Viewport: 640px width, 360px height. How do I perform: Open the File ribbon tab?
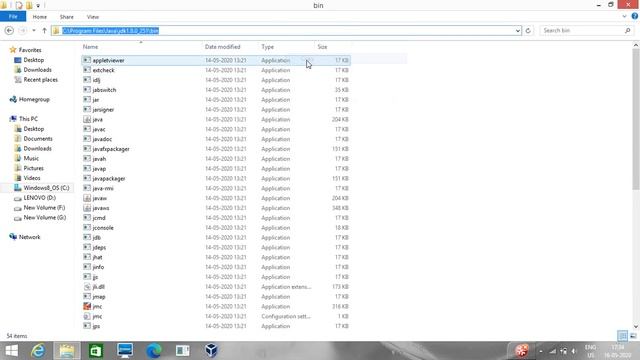13,17
